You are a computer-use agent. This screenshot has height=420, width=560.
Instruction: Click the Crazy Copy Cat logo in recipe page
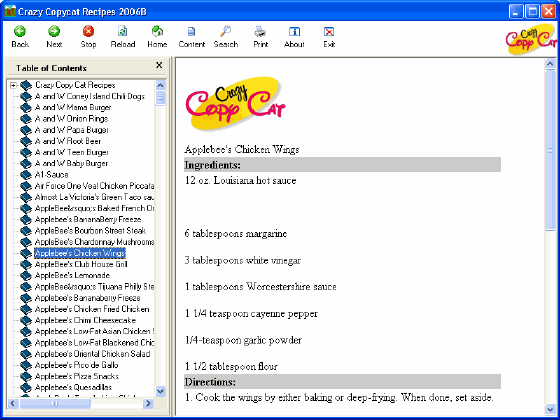pos(235,103)
